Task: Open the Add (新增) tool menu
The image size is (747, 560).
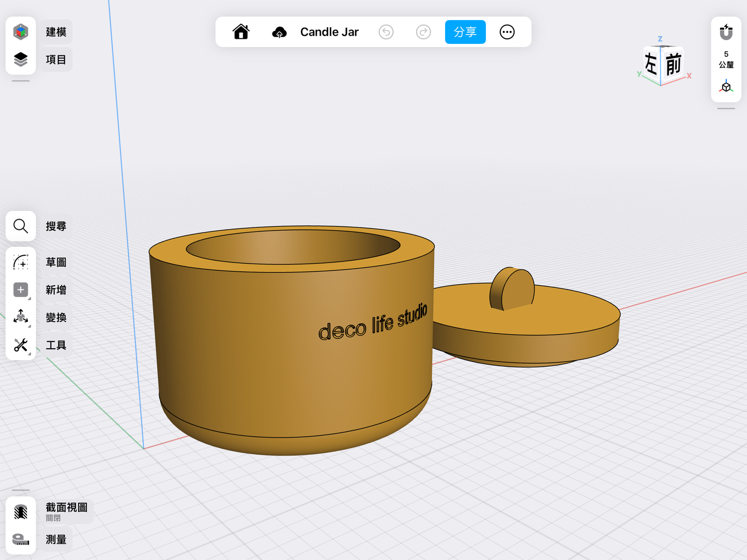Action: [21, 290]
